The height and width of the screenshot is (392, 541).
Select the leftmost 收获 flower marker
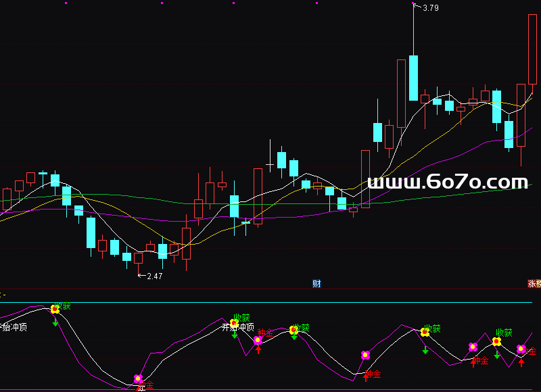point(55,309)
